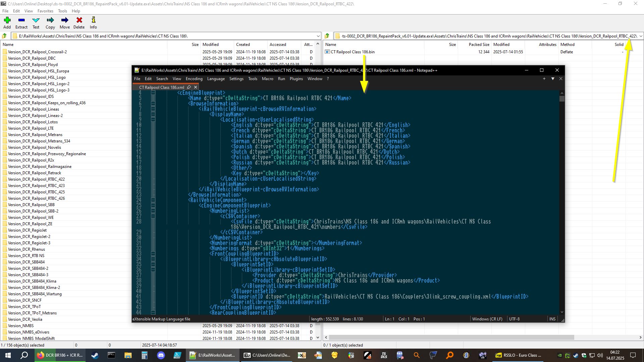
Task: Click the red Delete toolbar icon
Action: pyautogui.click(x=79, y=23)
